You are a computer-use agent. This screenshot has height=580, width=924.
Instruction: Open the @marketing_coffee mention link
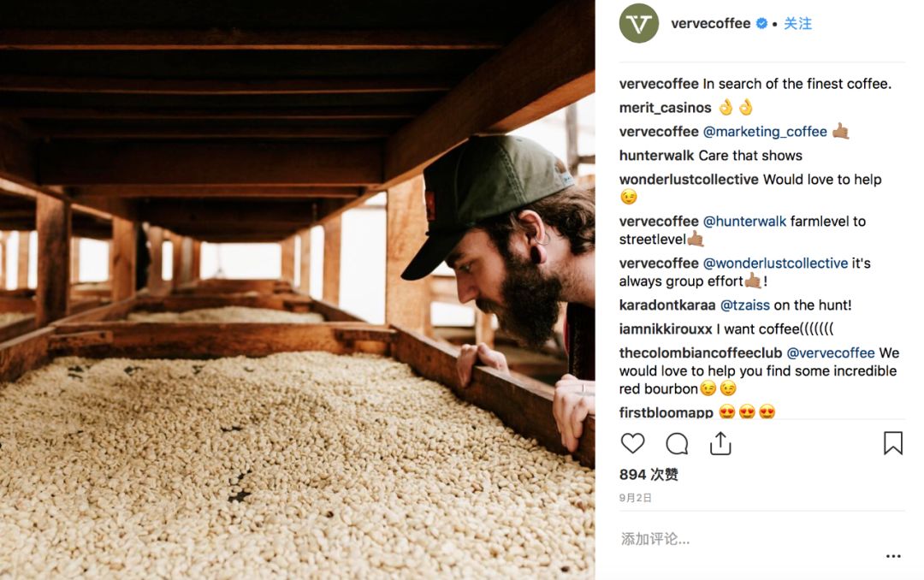(x=765, y=132)
